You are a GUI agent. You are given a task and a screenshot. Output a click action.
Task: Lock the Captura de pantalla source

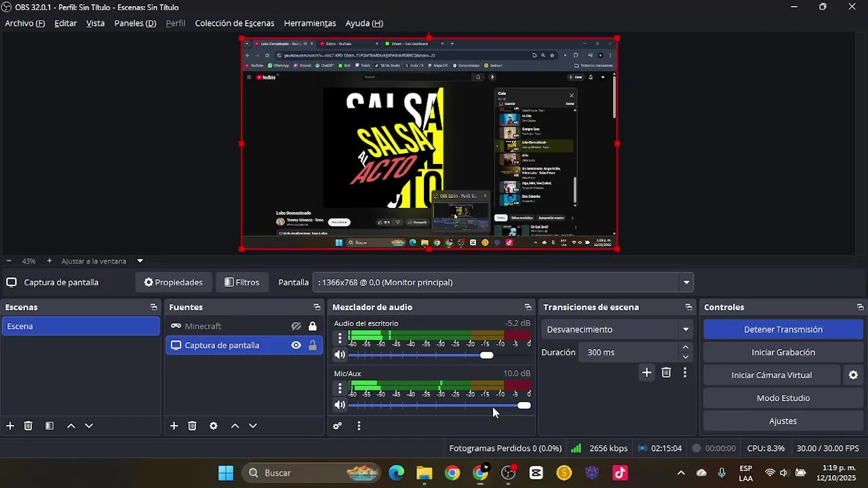[x=313, y=345]
